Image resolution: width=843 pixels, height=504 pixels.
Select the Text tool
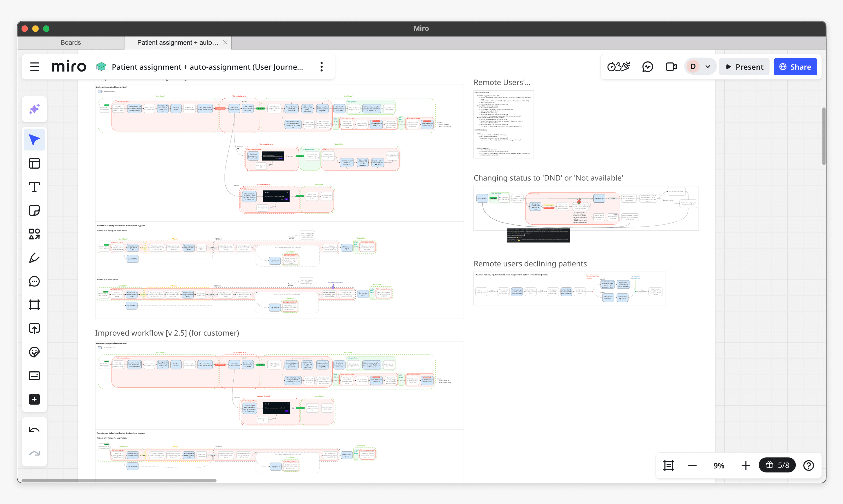[x=34, y=187]
